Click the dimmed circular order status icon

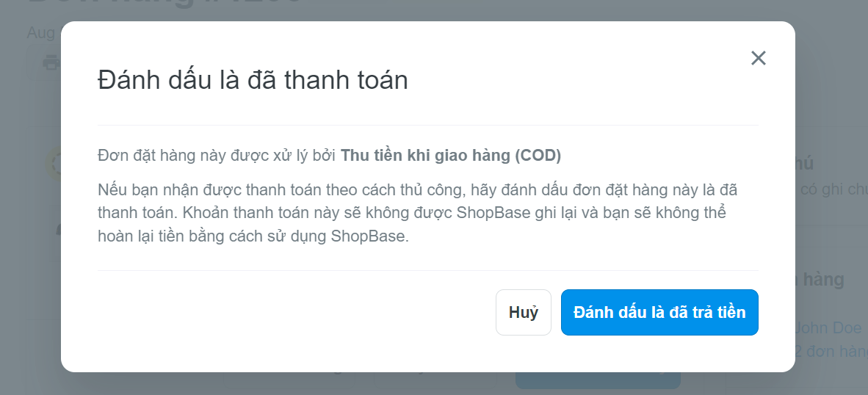(53, 164)
